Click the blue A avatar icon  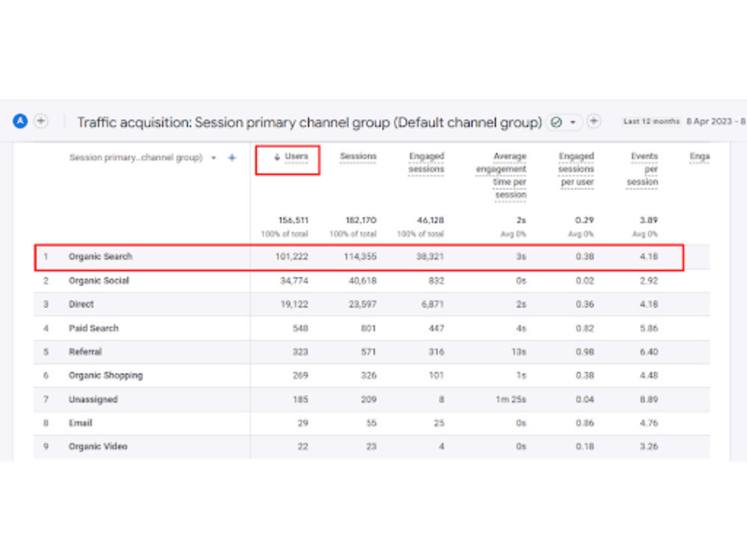click(20, 122)
